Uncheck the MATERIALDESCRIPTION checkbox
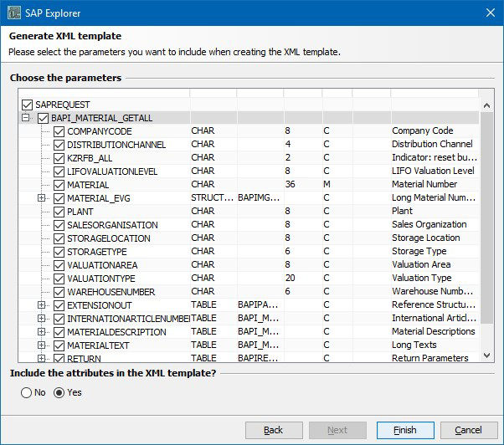Image resolution: width=504 pixels, height=445 pixels. coord(59,332)
